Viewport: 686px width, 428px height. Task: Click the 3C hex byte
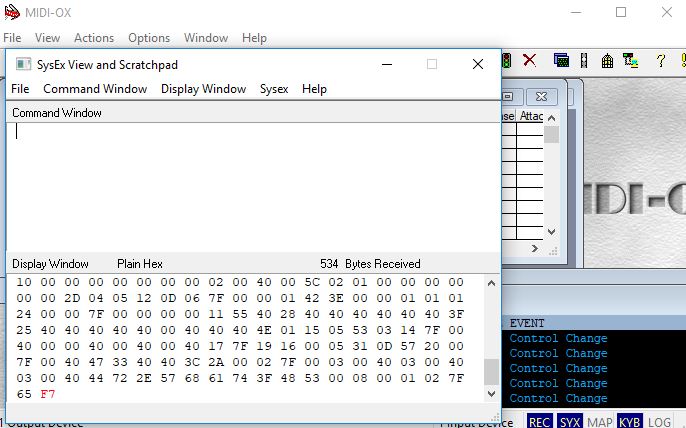coord(192,362)
